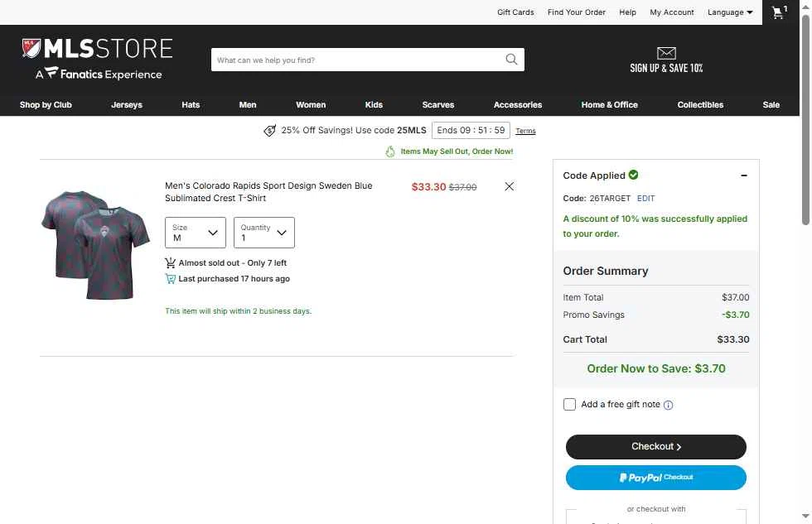Click Find Your Order link

(577, 12)
